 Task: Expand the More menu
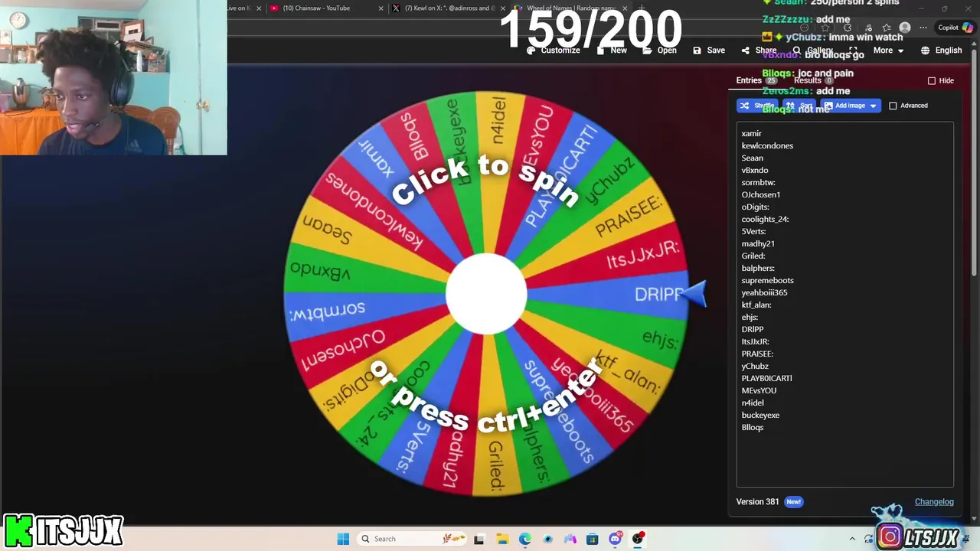(888, 50)
